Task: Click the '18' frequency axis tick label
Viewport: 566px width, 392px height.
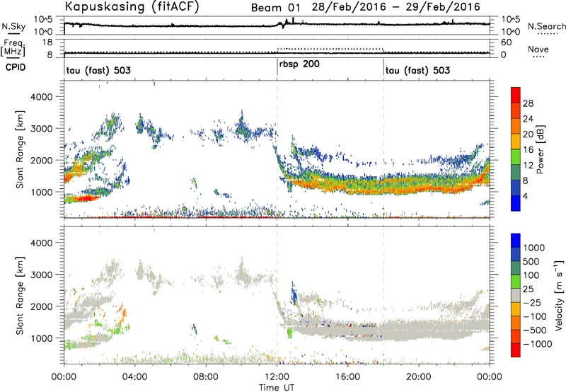Action: tap(47, 42)
